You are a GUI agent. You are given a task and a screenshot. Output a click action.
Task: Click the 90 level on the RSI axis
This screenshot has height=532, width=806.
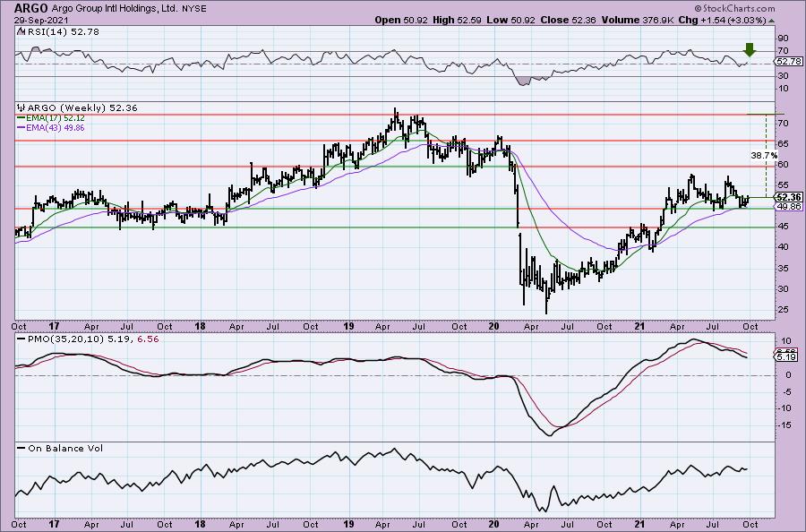point(783,38)
